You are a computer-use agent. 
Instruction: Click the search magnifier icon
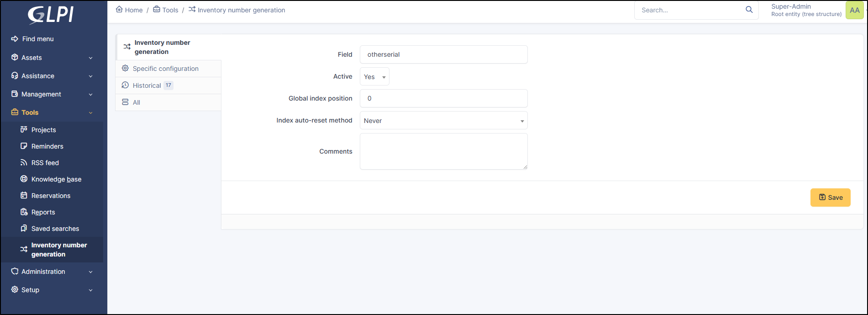pyautogui.click(x=749, y=10)
